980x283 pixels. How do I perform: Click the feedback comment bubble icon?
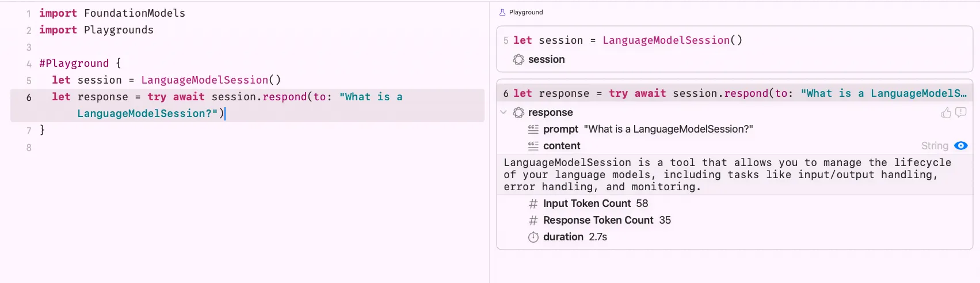tap(960, 112)
